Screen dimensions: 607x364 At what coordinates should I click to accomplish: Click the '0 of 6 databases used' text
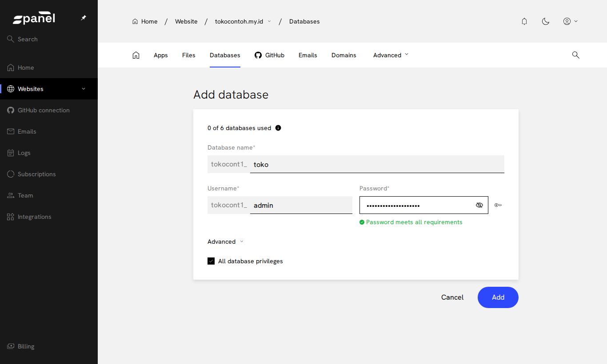pos(239,128)
